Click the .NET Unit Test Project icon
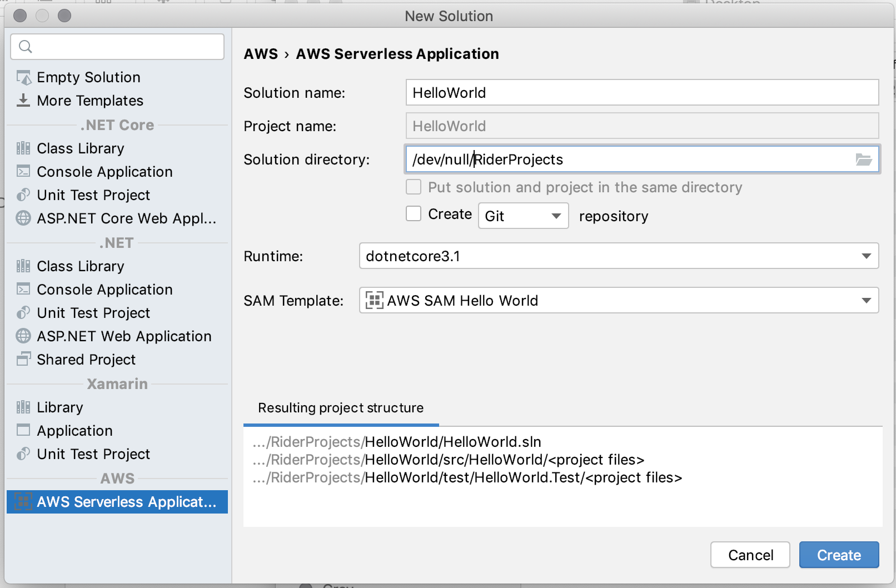 (23, 313)
